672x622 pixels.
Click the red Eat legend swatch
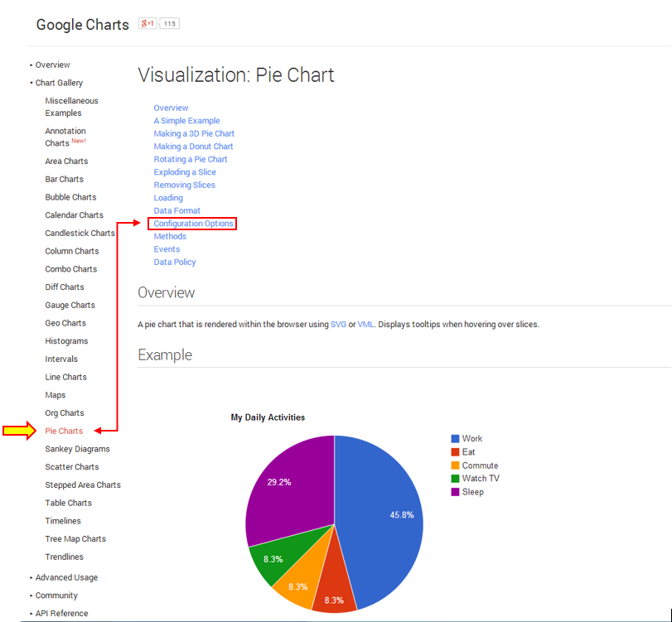click(x=455, y=452)
